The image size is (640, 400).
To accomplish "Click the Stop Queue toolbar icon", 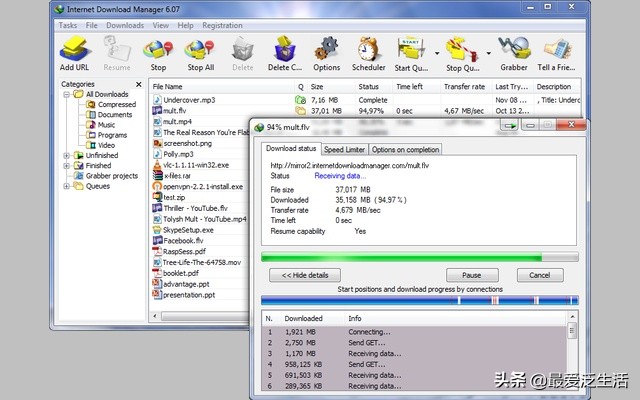I will (x=462, y=49).
